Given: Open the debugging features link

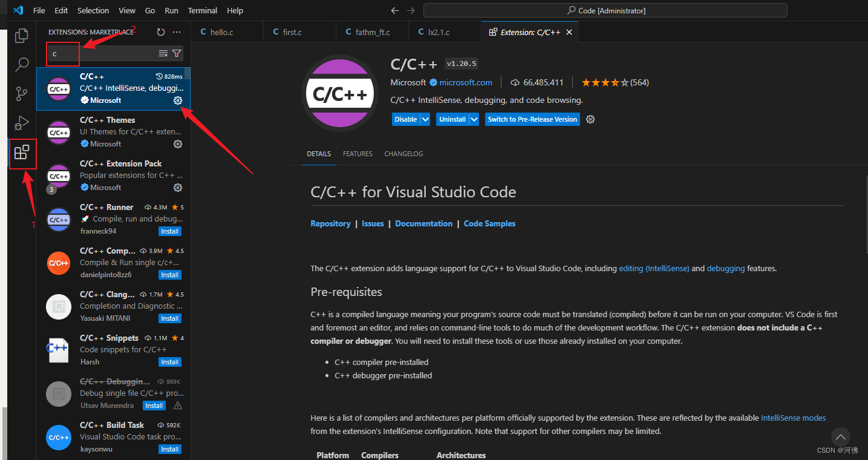Looking at the screenshot, I should pyautogui.click(x=726, y=268).
